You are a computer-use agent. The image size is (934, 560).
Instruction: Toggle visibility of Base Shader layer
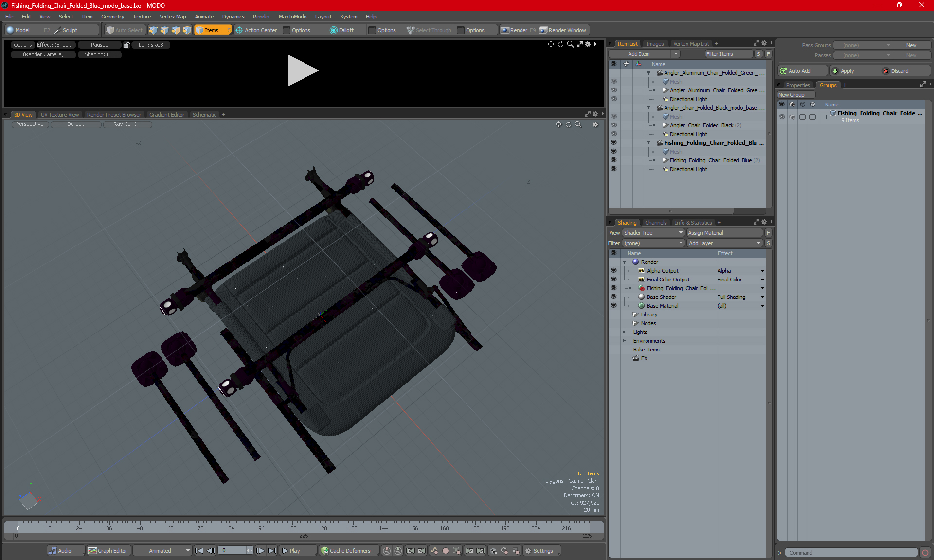(x=613, y=297)
